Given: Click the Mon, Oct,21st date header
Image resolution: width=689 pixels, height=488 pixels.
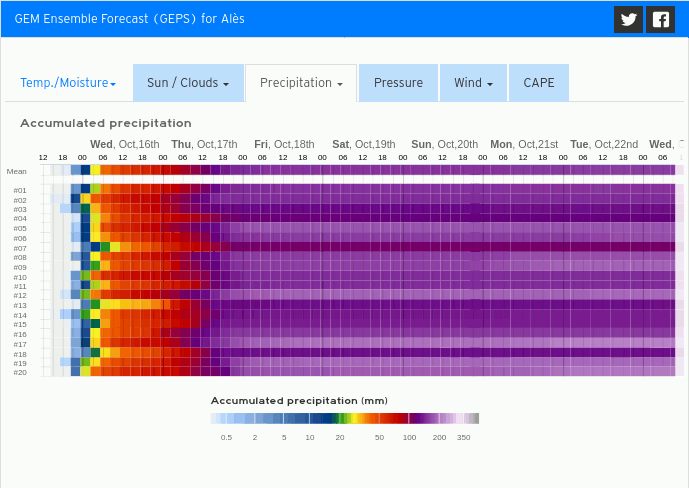Looking at the screenshot, I should click(x=524, y=144).
